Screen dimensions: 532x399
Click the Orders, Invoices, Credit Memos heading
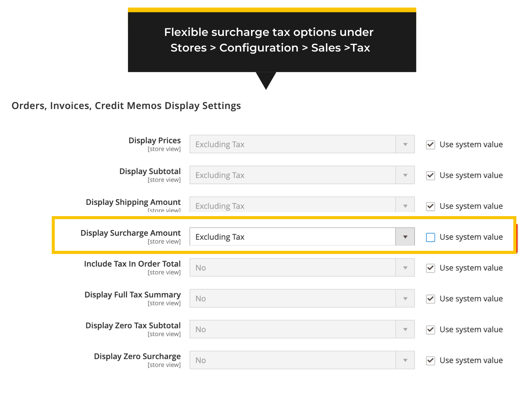point(126,106)
